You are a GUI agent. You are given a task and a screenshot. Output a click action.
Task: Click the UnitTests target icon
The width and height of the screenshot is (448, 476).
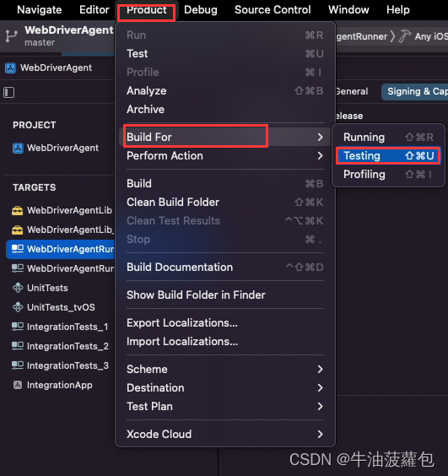(x=18, y=288)
